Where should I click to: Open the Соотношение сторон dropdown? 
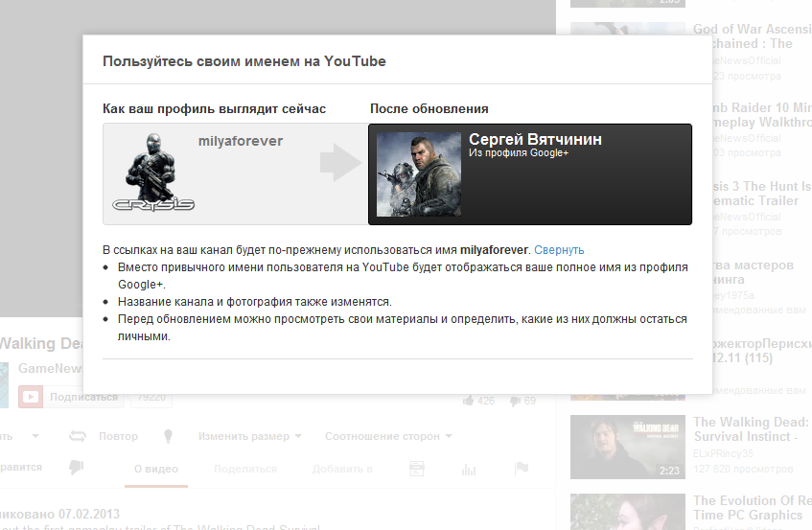(x=388, y=436)
